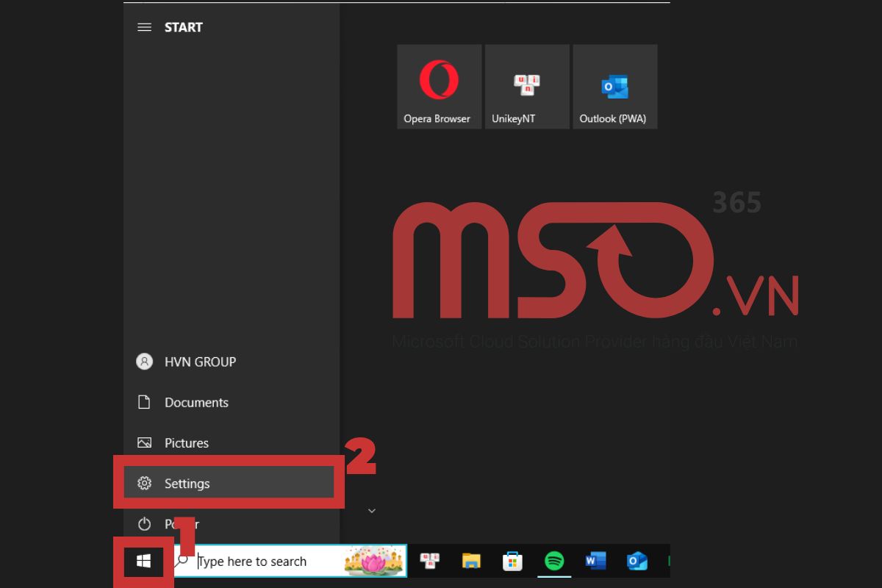Open Settings from the Start menu

coord(229,483)
